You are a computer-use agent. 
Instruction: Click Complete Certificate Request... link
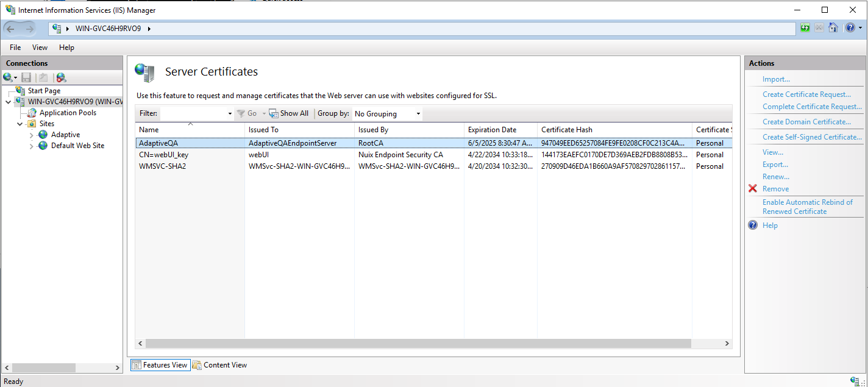click(813, 107)
